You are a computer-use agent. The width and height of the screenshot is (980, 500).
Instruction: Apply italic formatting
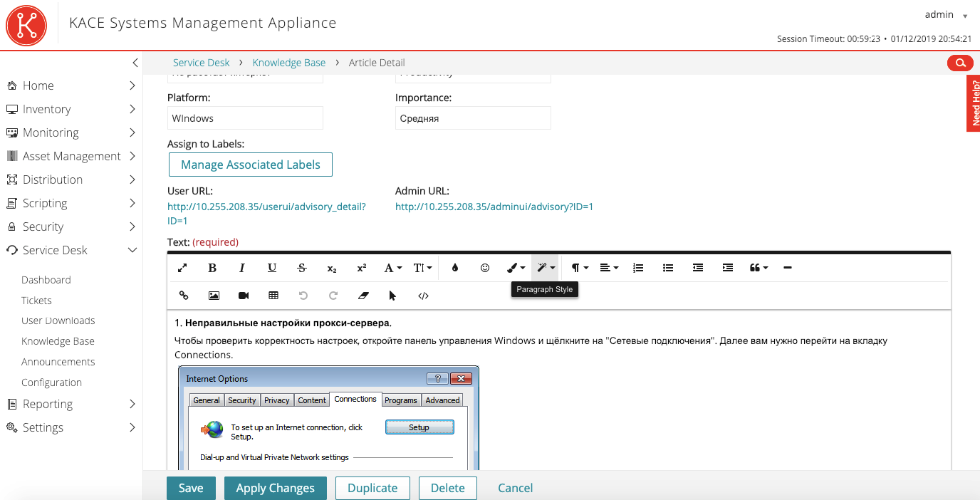[242, 268]
